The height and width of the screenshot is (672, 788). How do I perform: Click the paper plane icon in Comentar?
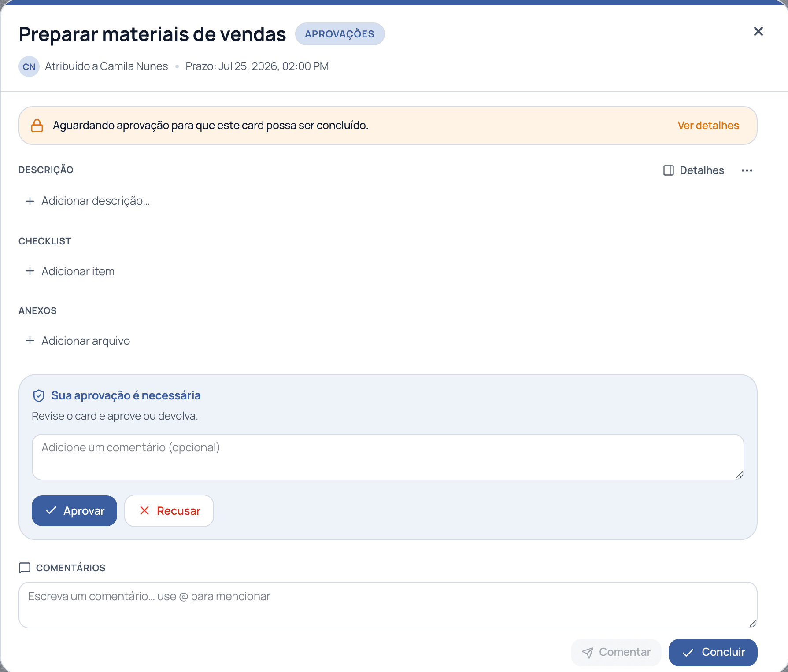coord(588,653)
